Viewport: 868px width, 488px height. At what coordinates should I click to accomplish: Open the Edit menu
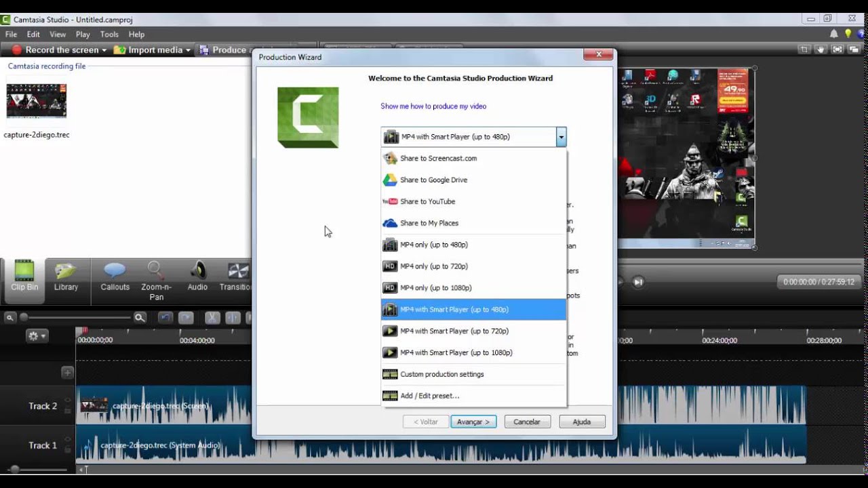(33, 34)
